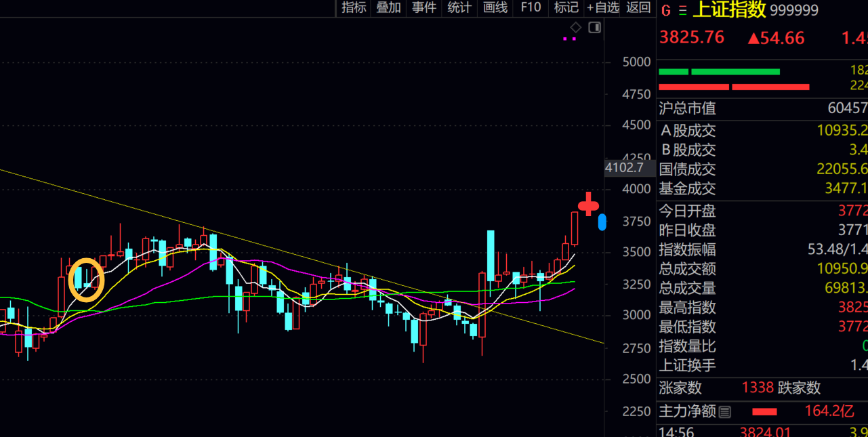Click the 叠加 overlay toolbar button
Screen dimensions: 868x437
[389, 7]
